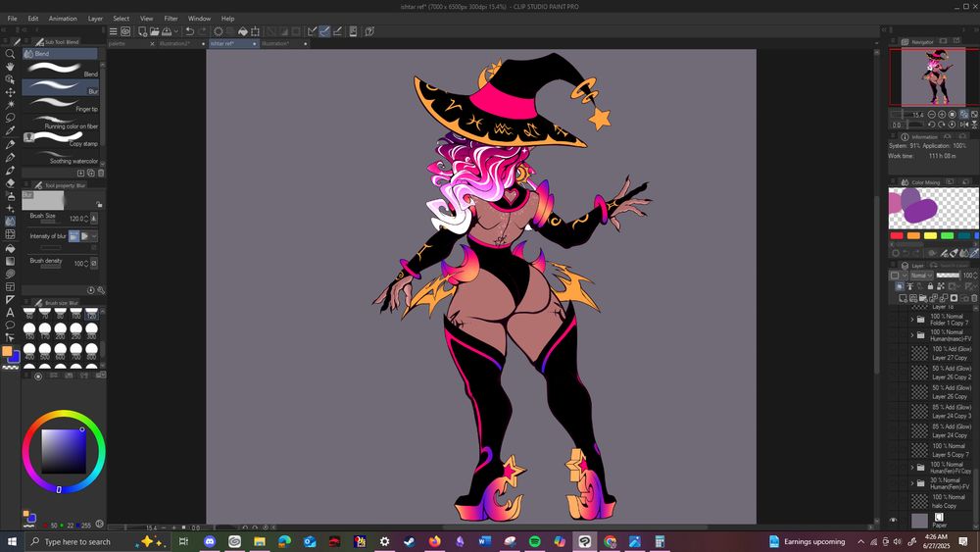Click the Navigator zoom in plus icon

942,115
